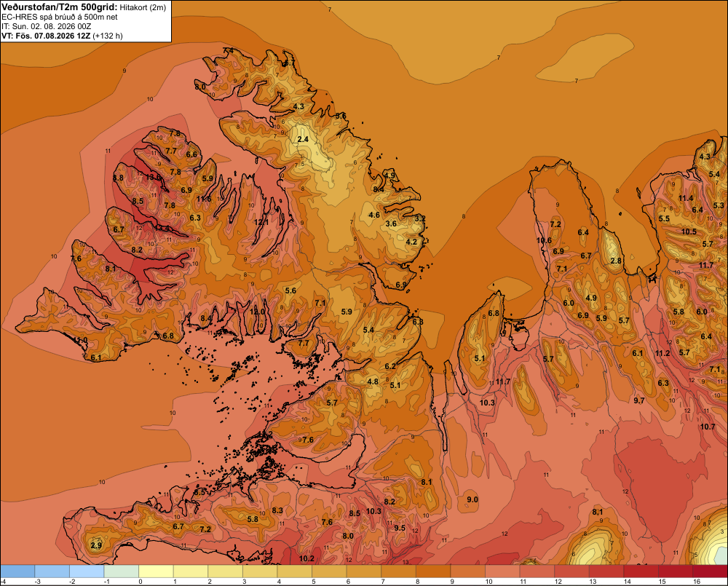The height and width of the screenshot is (586, 728).
Task: Click the 12.1 temperature value
Action: (261, 223)
